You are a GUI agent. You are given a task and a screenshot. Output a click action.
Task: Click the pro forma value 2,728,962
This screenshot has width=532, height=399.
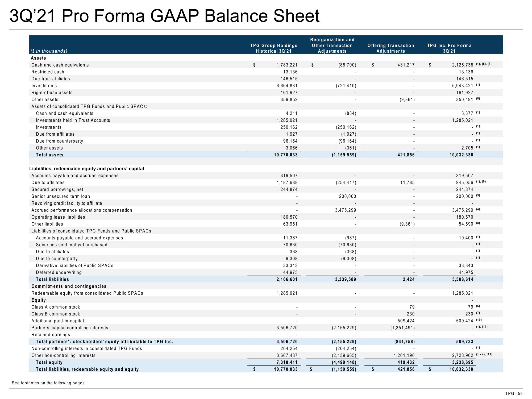(463, 355)
